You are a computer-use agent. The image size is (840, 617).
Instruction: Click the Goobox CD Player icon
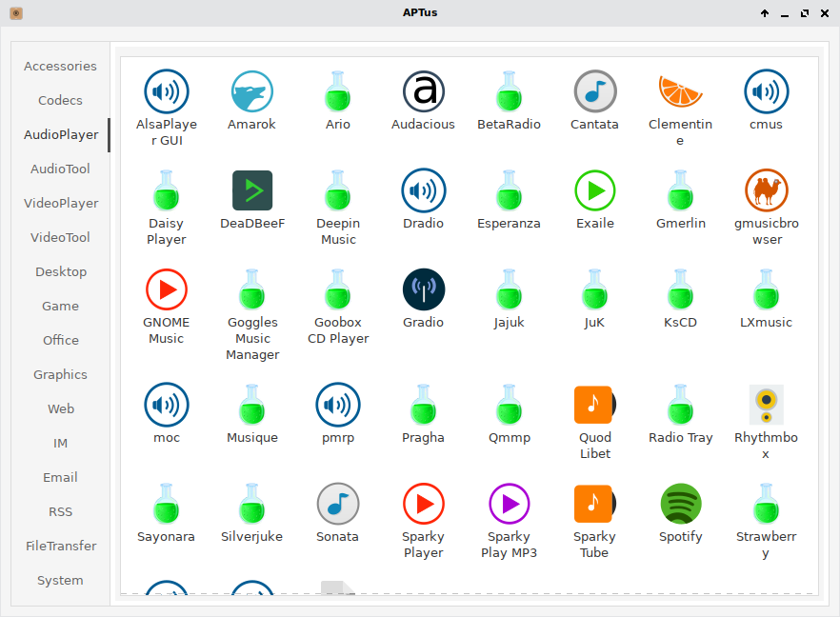tap(337, 289)
